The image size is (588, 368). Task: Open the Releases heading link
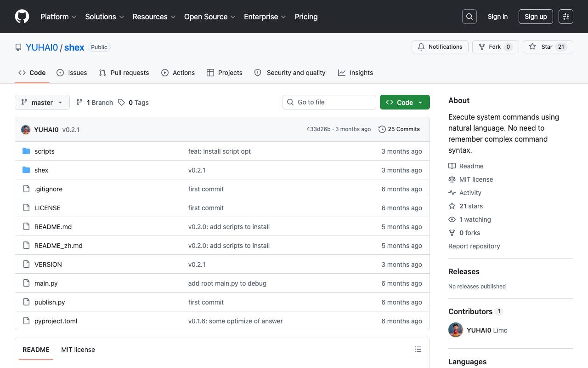(464, 271)
